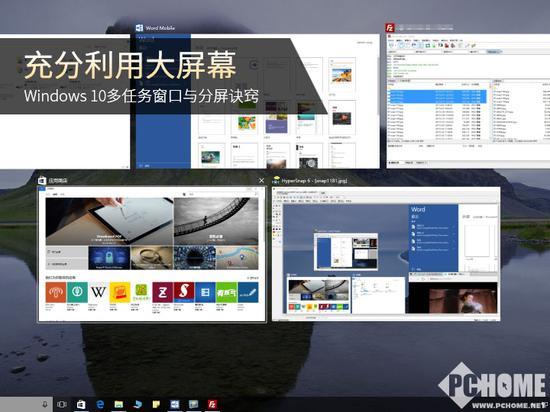Screen dimensions: 550x412
Task: Click the bridge runner banner in Store
Action: [x=216, y=221]
